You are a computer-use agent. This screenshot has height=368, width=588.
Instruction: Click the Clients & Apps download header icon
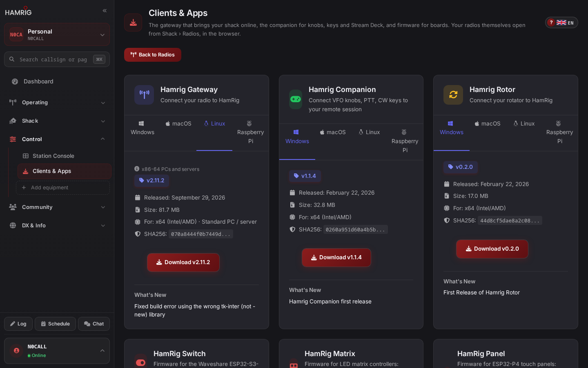133,22
